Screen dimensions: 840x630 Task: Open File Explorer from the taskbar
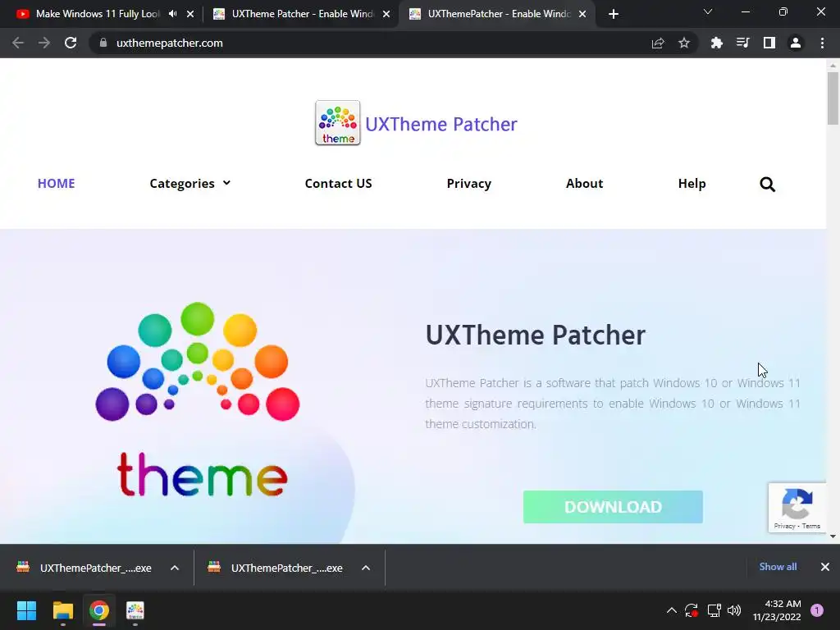pos(62,610)
